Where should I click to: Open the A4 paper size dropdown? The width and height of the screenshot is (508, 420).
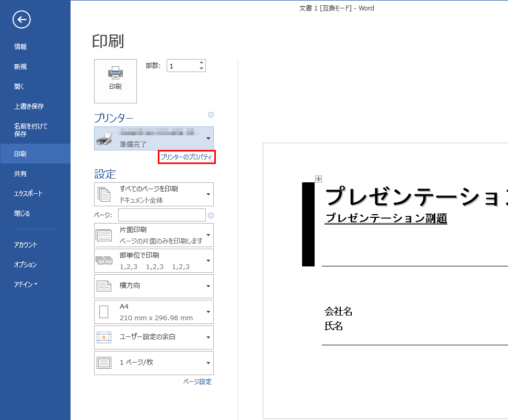click(154, 312)
